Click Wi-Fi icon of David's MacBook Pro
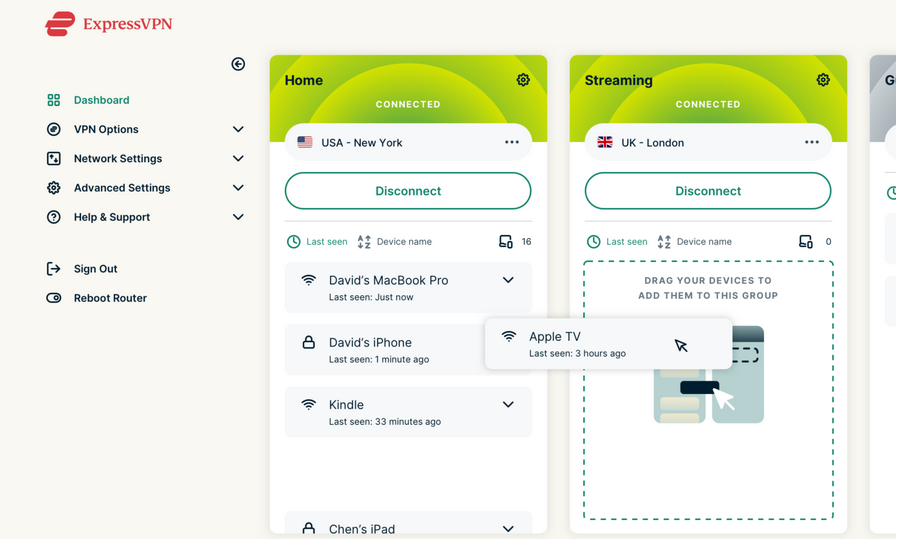Screen dimensions: 897x539 pos(308,280)
